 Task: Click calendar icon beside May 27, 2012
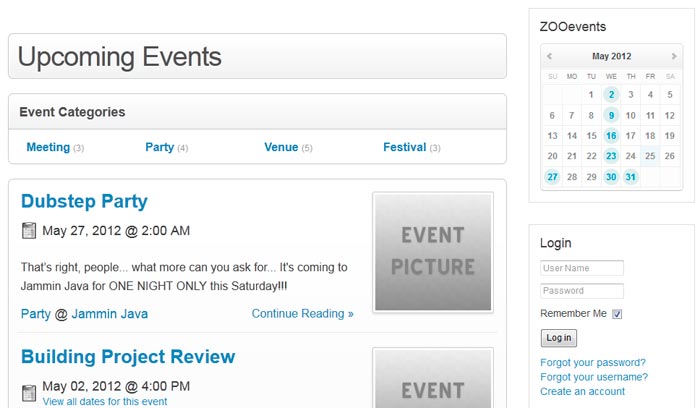click(29, 231)
